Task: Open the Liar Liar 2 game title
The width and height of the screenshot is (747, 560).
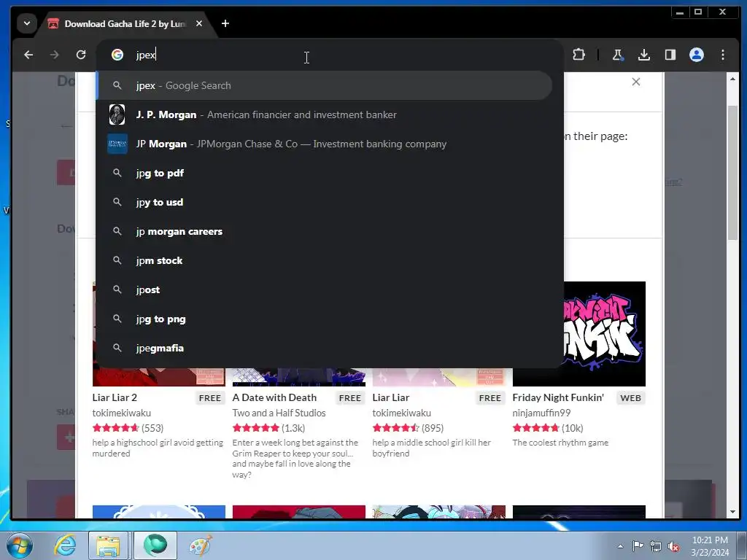Action: coord(115,397)
